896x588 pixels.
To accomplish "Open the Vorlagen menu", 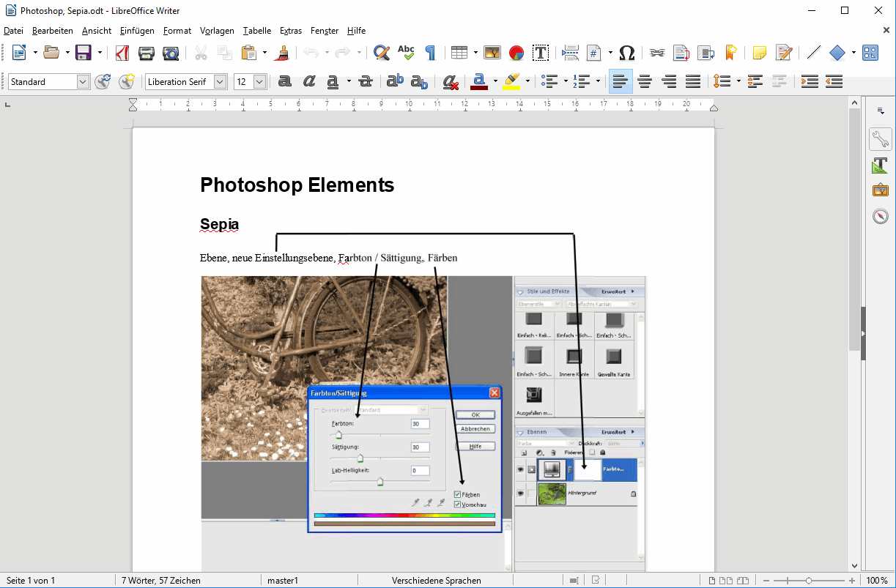I will coord(217,31).
